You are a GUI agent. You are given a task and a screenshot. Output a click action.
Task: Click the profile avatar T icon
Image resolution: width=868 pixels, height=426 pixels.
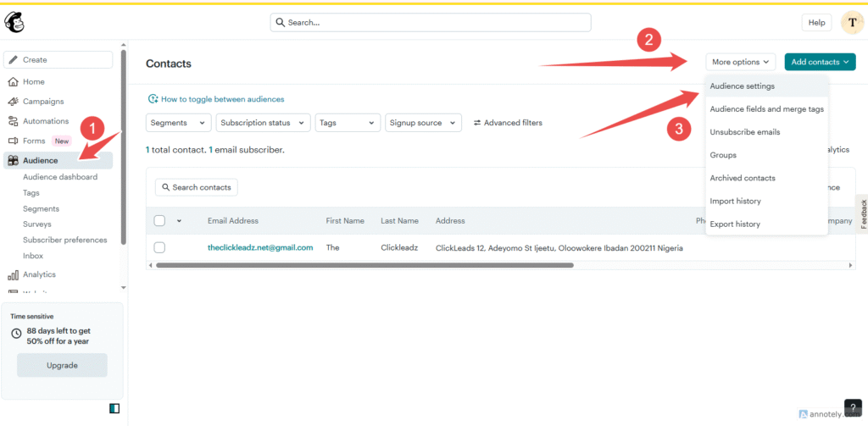click(x=852, y=23)
